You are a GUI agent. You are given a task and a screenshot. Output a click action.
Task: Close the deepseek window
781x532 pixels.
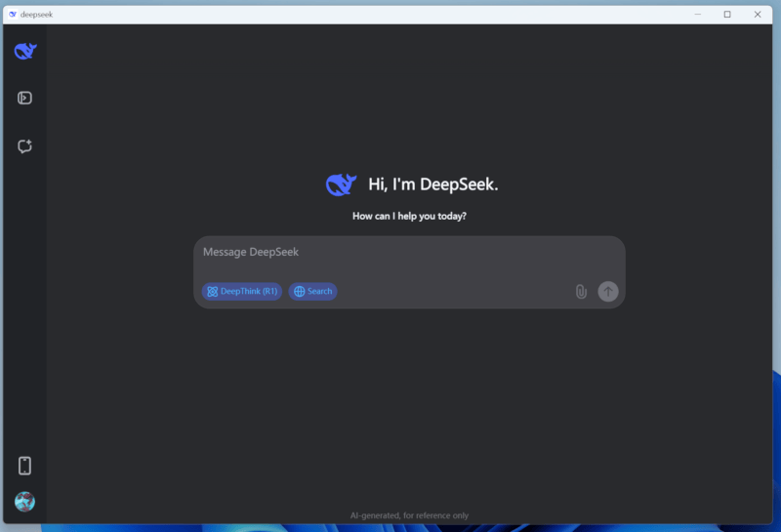[758, 15]
